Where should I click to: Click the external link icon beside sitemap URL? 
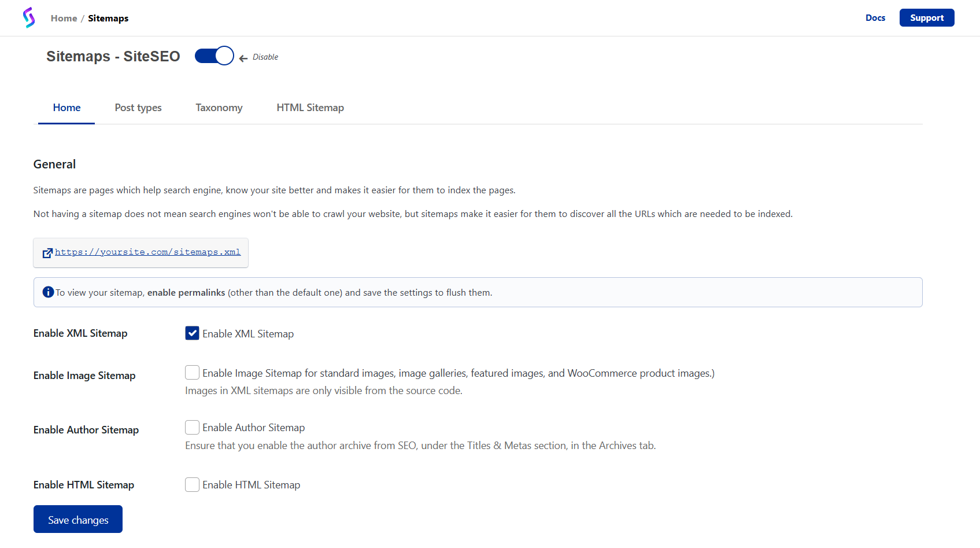point(48,253)
